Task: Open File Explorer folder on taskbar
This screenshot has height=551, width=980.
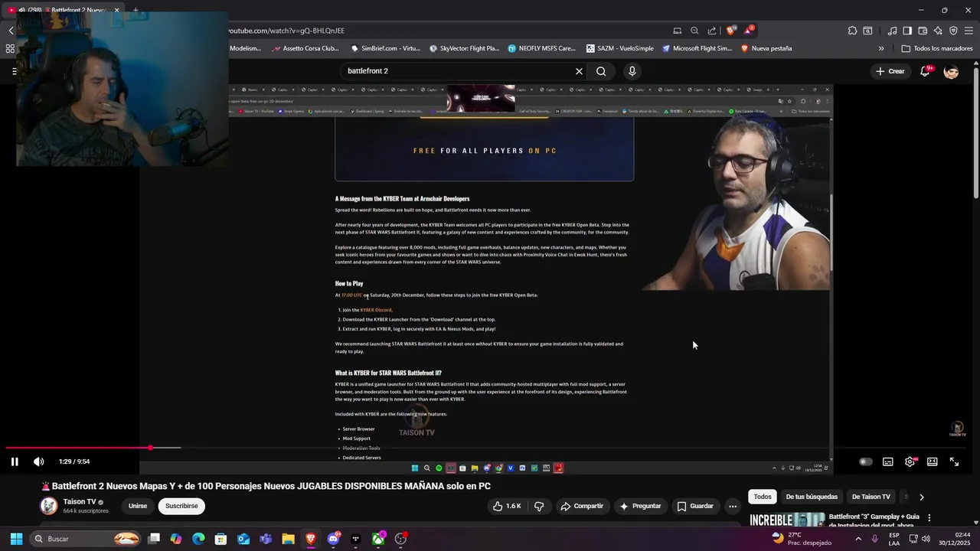Action: pos(288,539)
